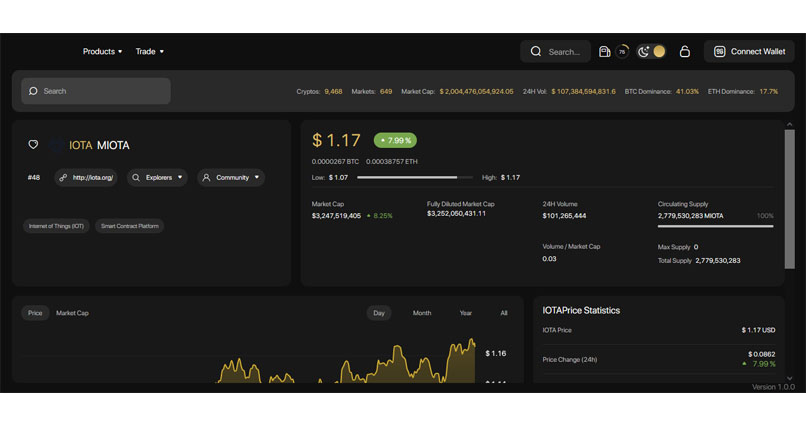Screen dimensions: 806x430
Task: Click the BTC Dominance value 41.03%
Action: coord(687,91)
